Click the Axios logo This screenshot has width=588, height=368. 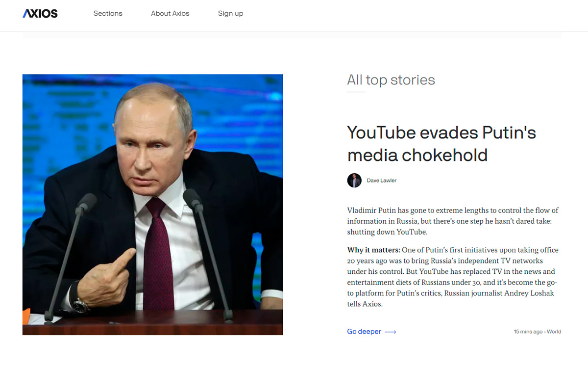(x=40, y=14)
